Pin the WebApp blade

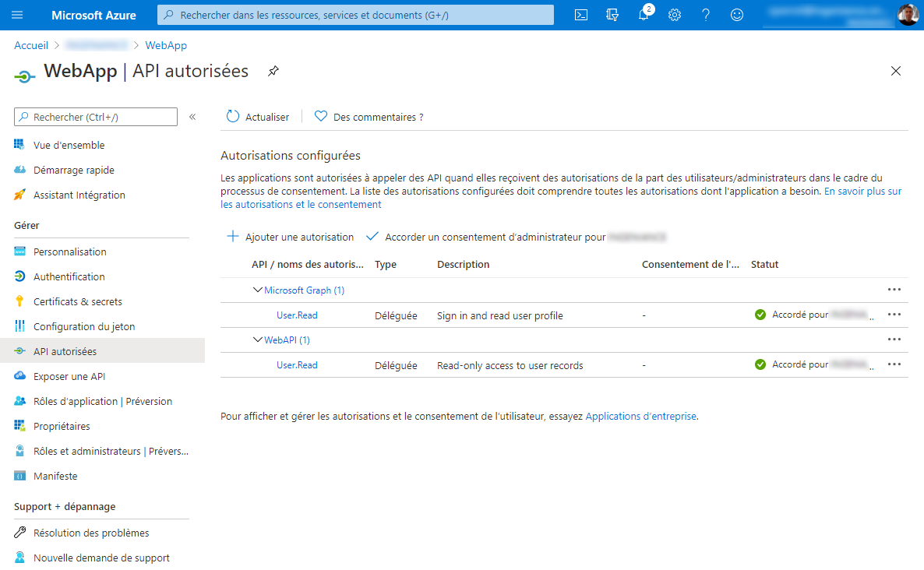click(x=273, y=72)
